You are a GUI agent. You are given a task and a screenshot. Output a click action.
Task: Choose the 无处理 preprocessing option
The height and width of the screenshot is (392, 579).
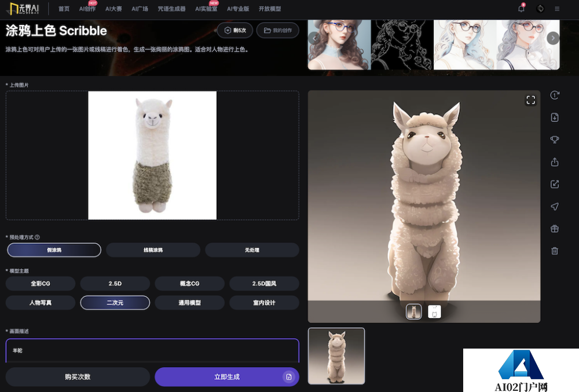(x=252, y=250)
